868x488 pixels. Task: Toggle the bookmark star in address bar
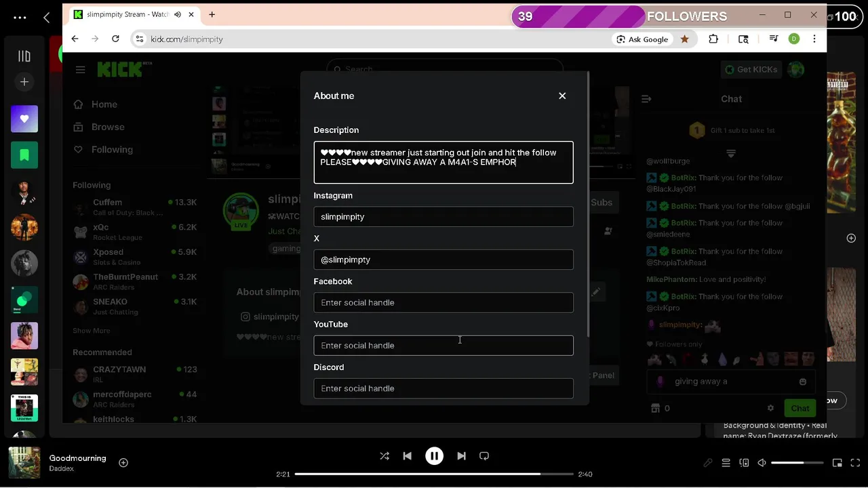(685, 39)
